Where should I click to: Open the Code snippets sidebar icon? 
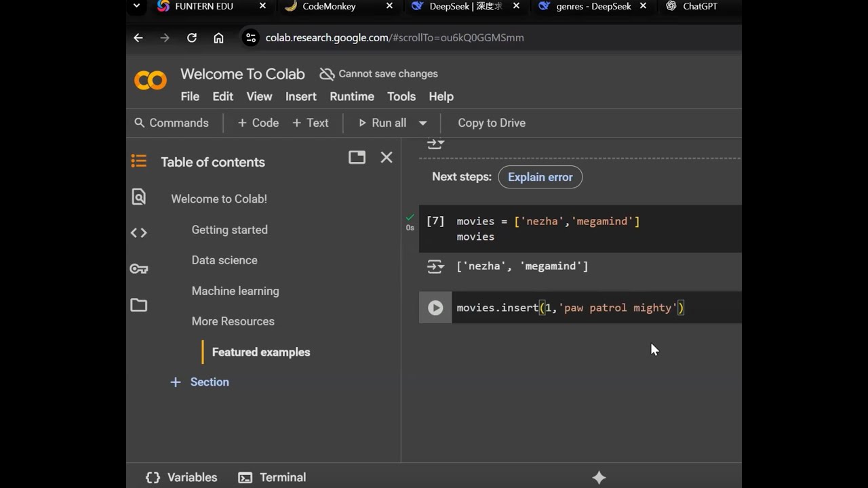139,232
